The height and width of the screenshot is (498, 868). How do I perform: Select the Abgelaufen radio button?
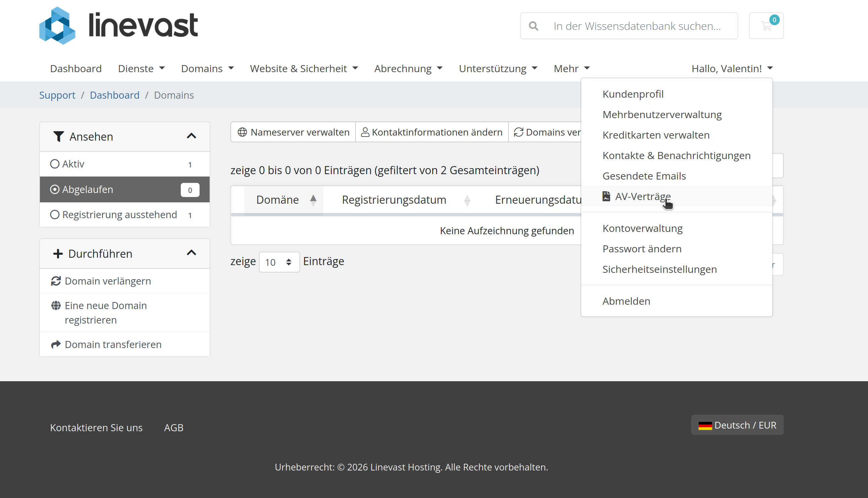[55, 189]
